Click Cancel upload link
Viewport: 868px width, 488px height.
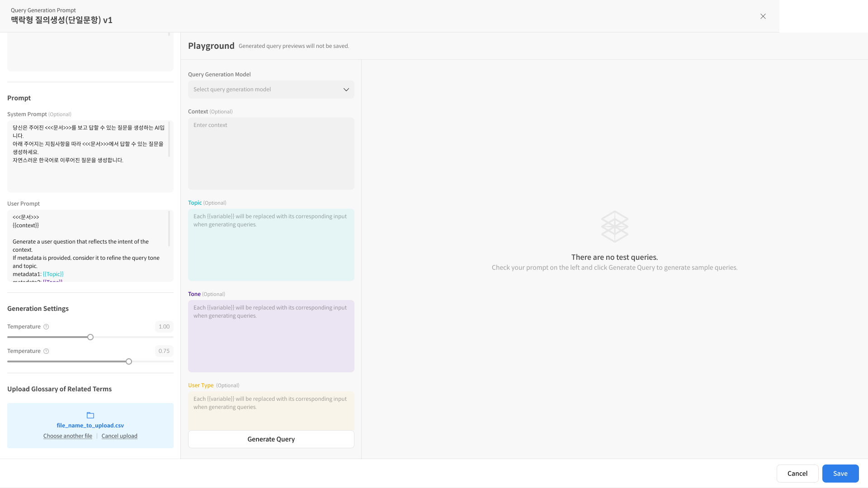[x=119, y=436]
